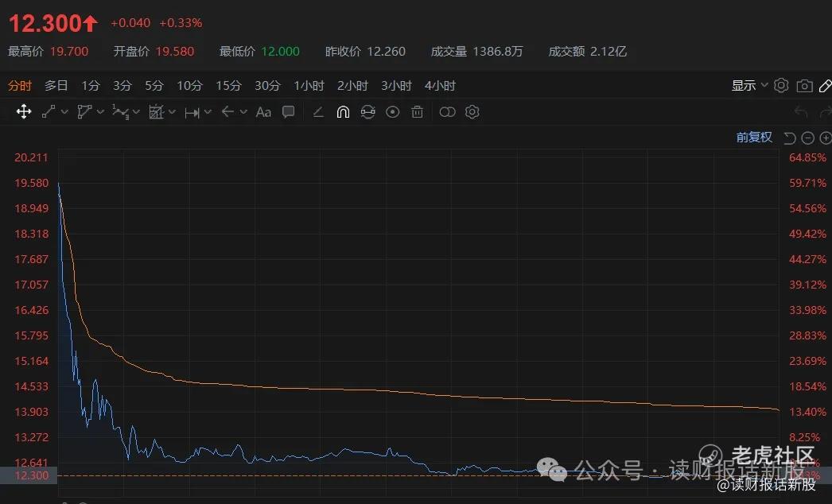Click the +0.33% change percentage
832x504 pixels.
click(x=181, y=23)
